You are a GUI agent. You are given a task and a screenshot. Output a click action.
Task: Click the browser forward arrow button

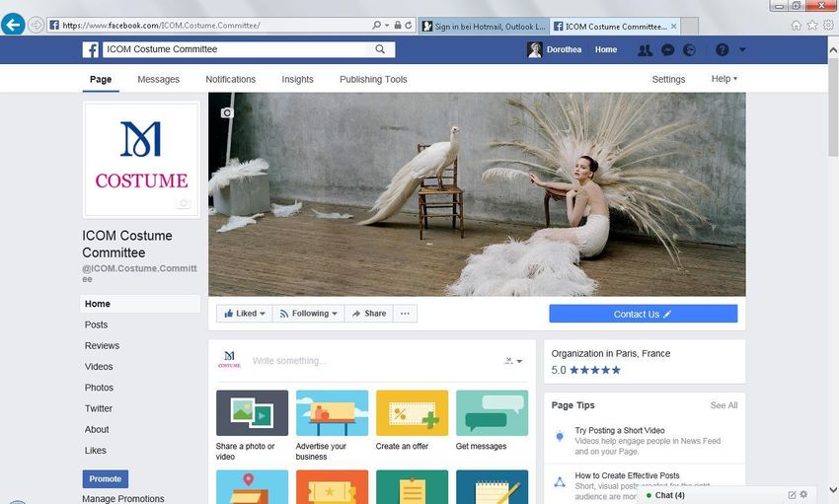(x=36, y=25)
